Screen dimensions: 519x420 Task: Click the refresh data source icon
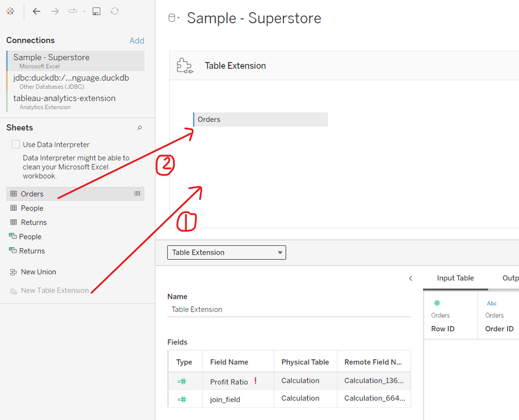pyautogui.click(x=115, y=11)
